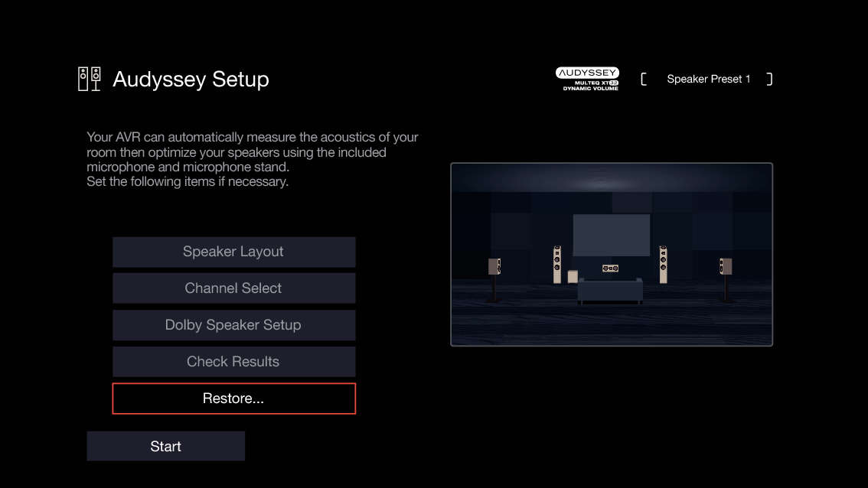Select the left surround speaker on its stand

pyautogui.click(x=495, y=265)
